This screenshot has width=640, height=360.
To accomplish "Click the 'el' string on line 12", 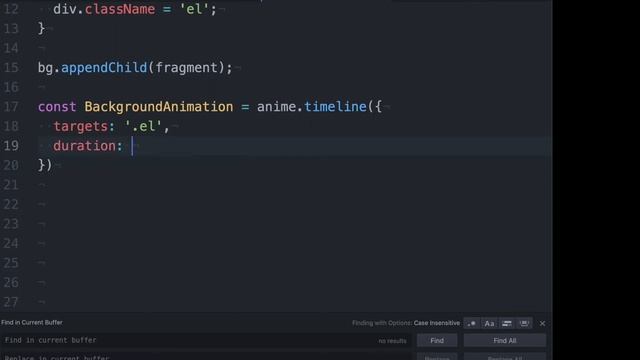I will coord(194,9).
